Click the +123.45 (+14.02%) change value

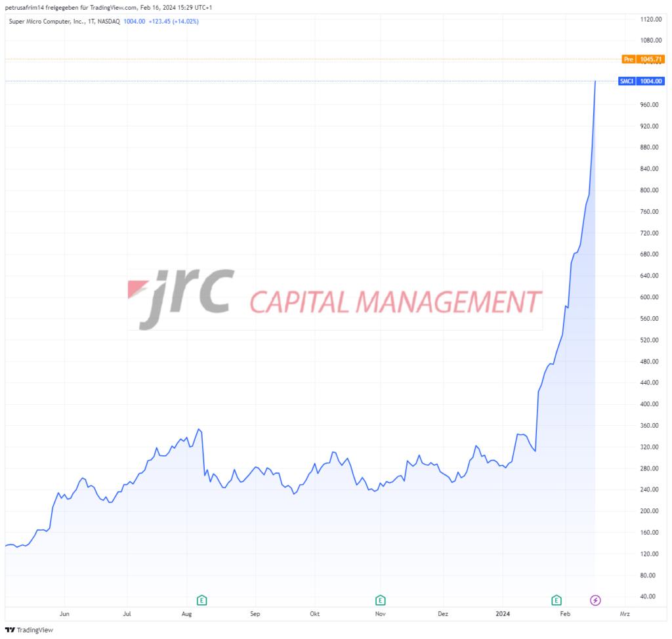173,22
